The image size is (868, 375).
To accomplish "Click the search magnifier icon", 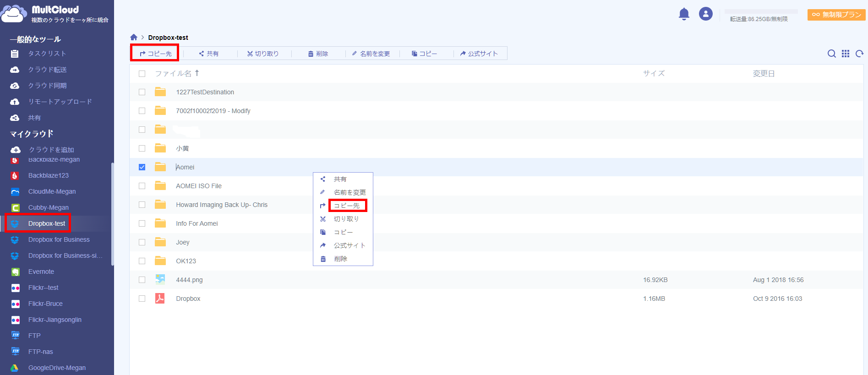I will 832,54.
